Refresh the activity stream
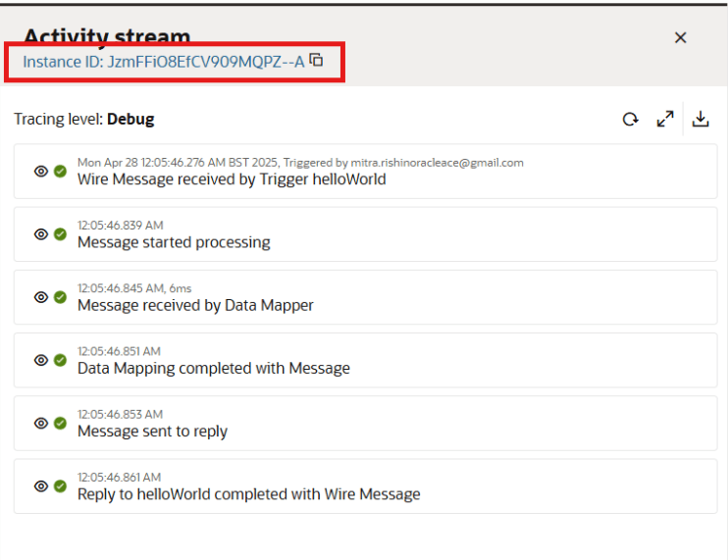 (630, 120)
